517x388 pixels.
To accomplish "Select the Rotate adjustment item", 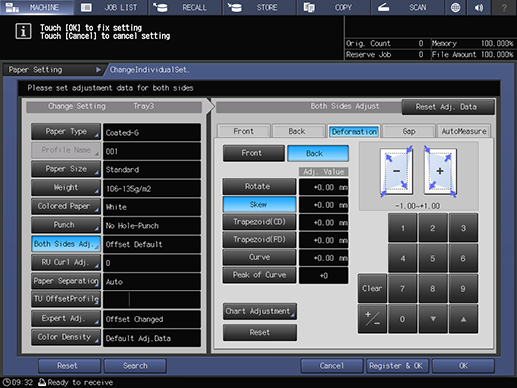I will point(259,186).
